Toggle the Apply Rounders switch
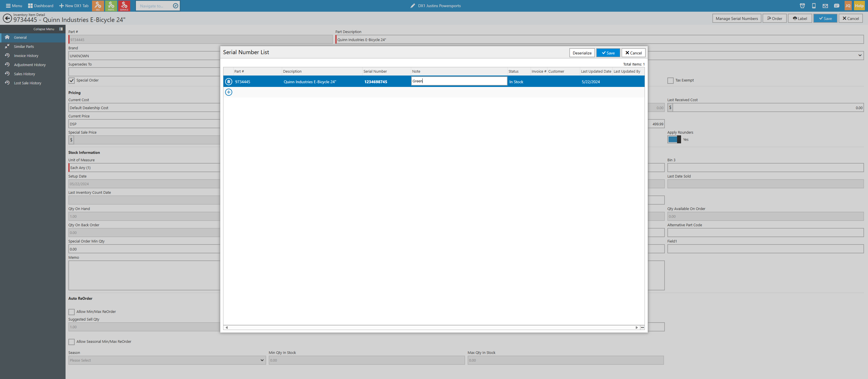This screenshot has height=379, width=868. (x=674, y=139)
